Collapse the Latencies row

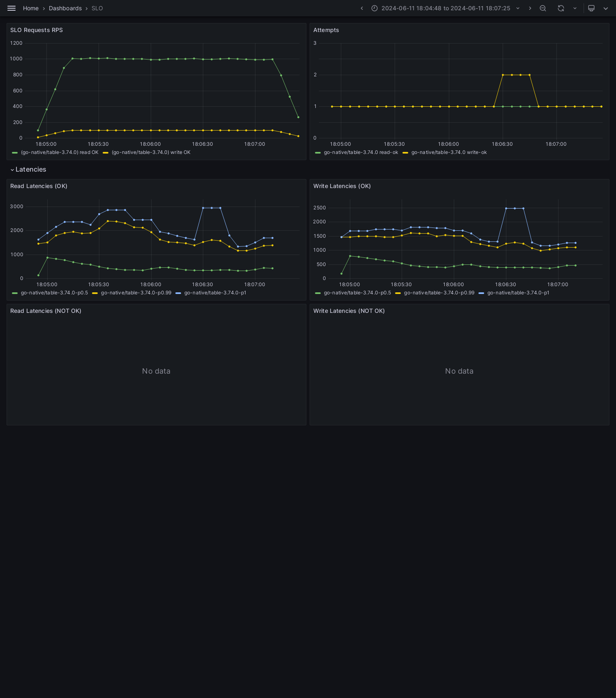pyautogui.click(x=28, y=170)
